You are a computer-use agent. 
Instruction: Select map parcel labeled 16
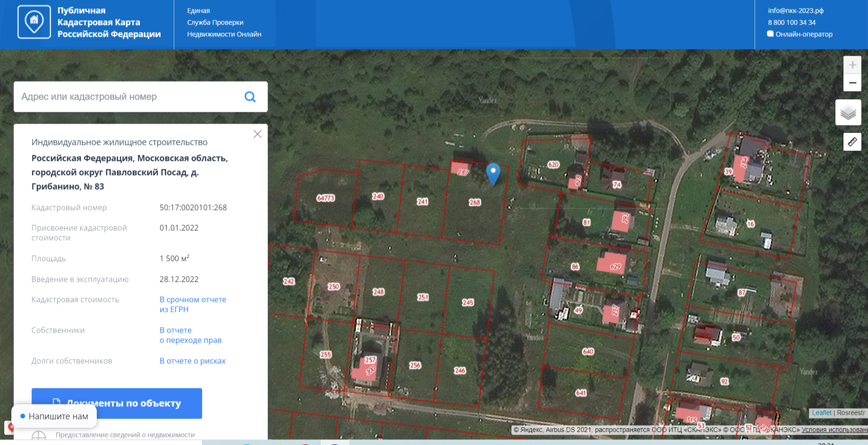pyautogui.click(x=750, y=224)
